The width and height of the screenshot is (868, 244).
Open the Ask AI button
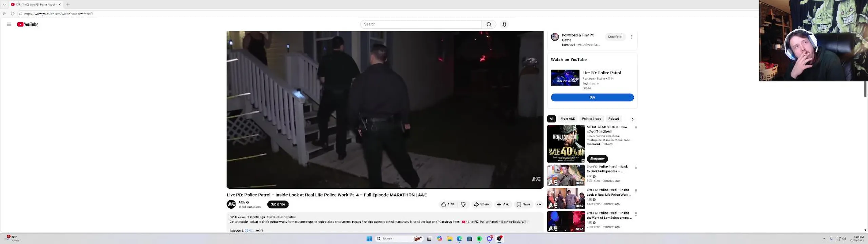pos(502,204)
